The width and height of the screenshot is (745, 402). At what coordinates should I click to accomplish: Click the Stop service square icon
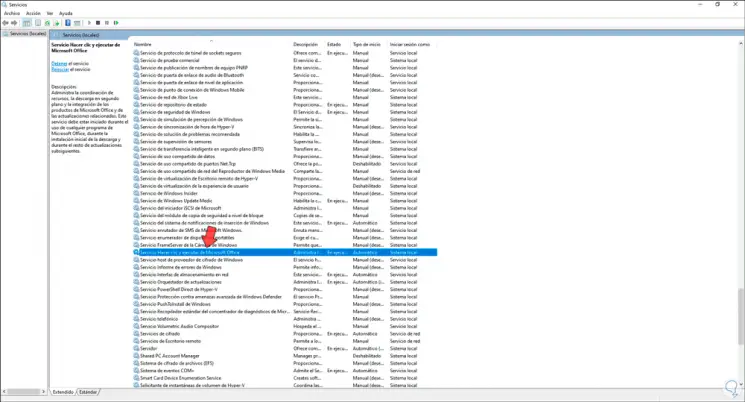pos(98,23)
